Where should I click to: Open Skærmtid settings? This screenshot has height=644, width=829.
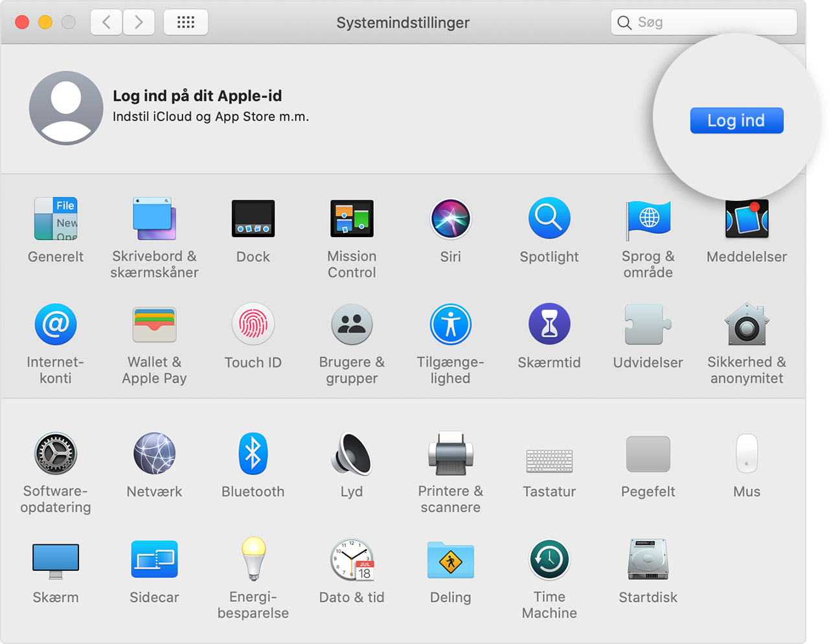pos(549,324)
